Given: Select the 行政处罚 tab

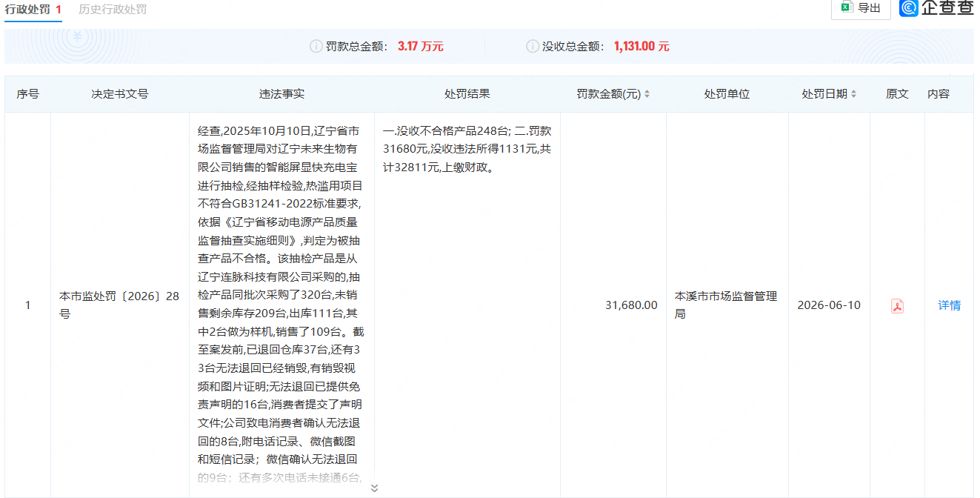Looking at the screenshot, I should tap(33, 10).
